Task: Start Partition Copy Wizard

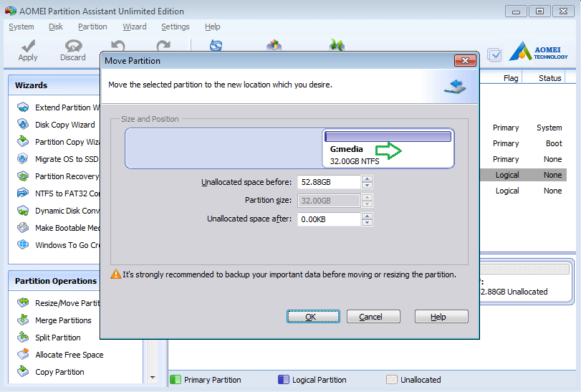Action: [x=58, y=142]
